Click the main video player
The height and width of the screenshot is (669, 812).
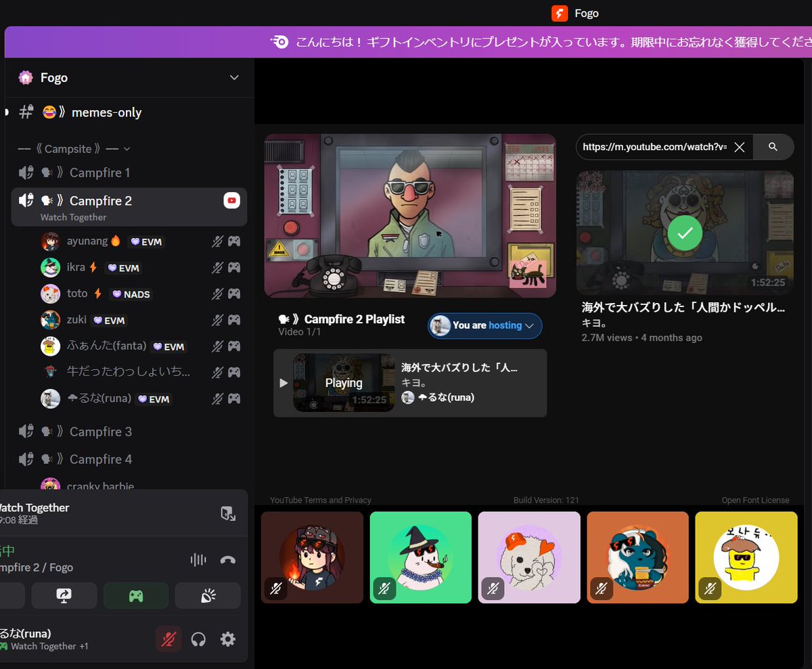coord(410,215)
